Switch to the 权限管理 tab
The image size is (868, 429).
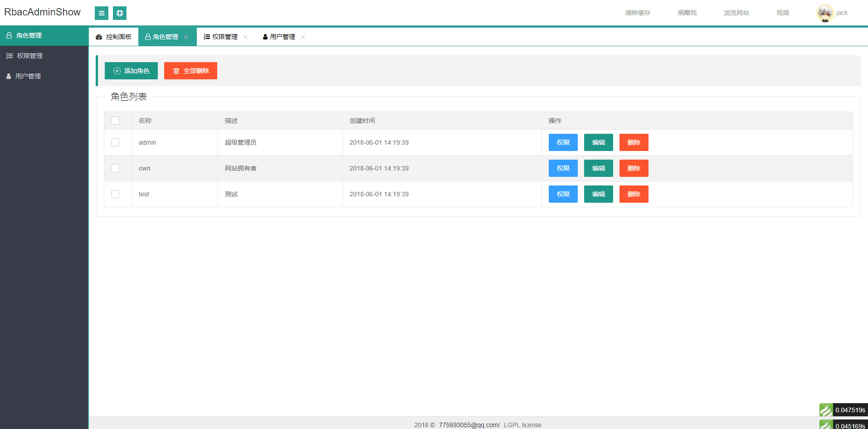221,37
